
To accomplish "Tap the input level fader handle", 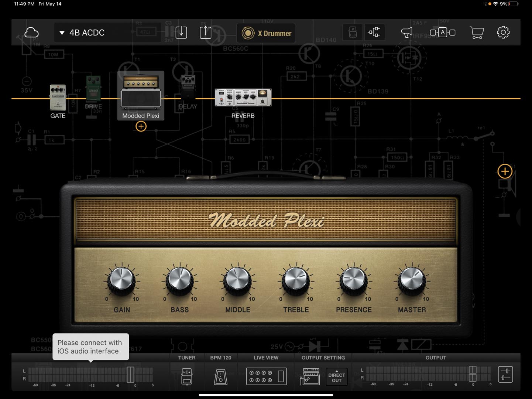I will tap(130, 375).
